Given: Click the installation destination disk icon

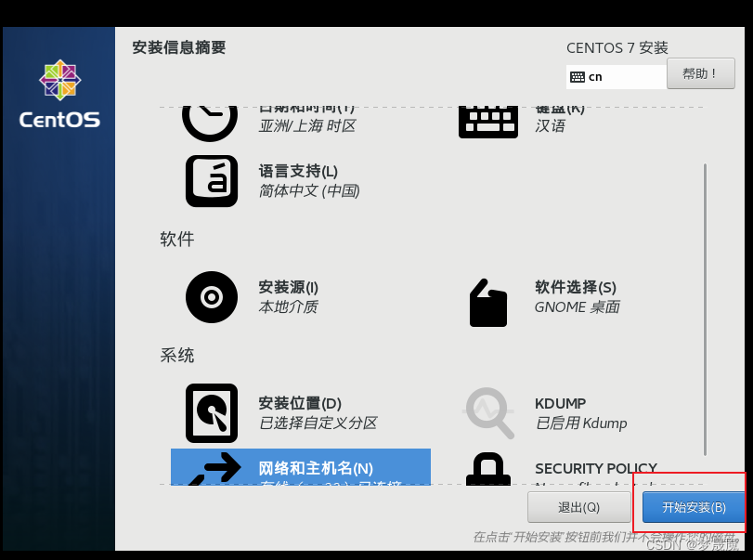Looking at the screenshot, I should pyautogui.click(x=212, y=413).
